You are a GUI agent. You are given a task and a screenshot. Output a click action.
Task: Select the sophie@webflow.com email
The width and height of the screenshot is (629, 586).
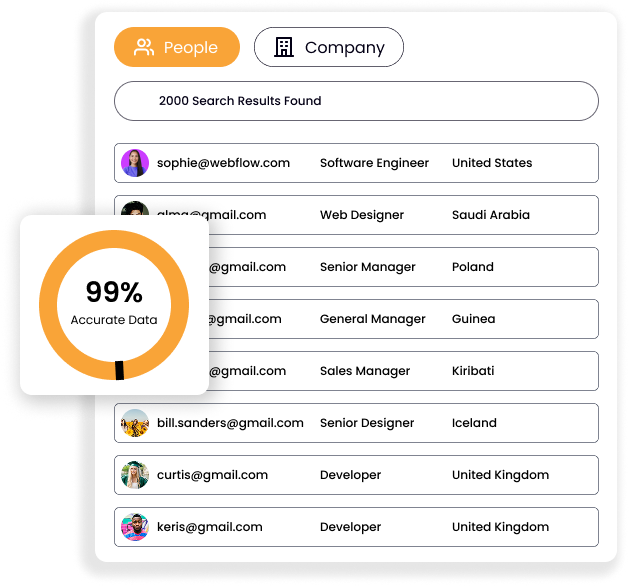point(223,163)
